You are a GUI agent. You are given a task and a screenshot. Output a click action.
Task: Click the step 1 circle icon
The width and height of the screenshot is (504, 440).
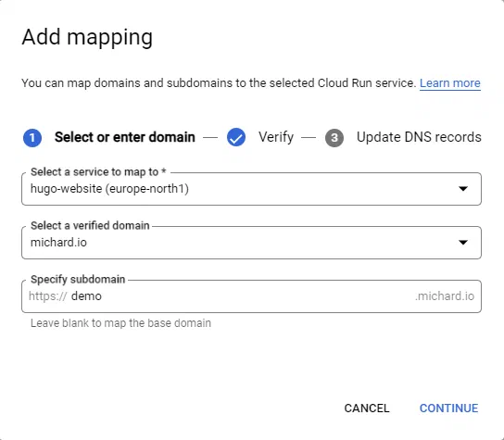[32, 138]
